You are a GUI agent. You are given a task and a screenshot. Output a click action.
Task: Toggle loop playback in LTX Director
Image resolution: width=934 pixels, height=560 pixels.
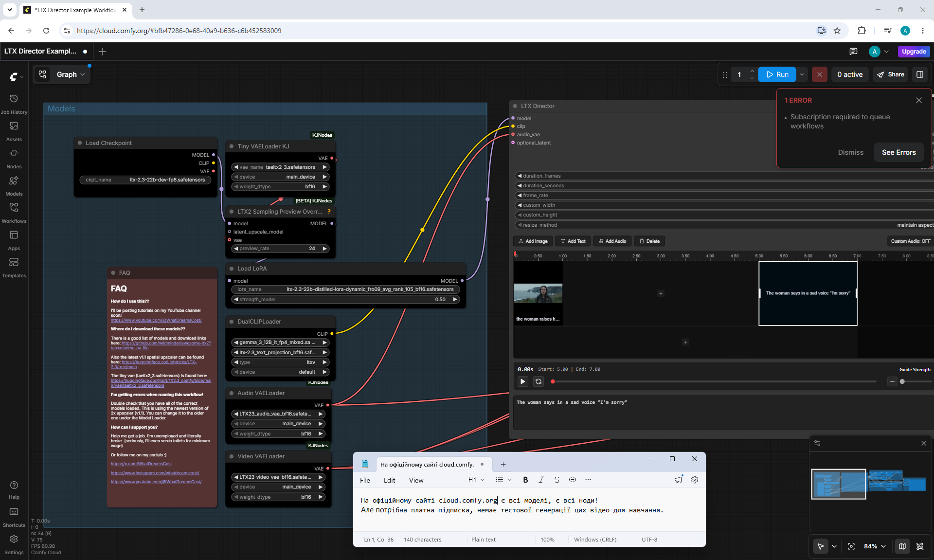[539, 381]
